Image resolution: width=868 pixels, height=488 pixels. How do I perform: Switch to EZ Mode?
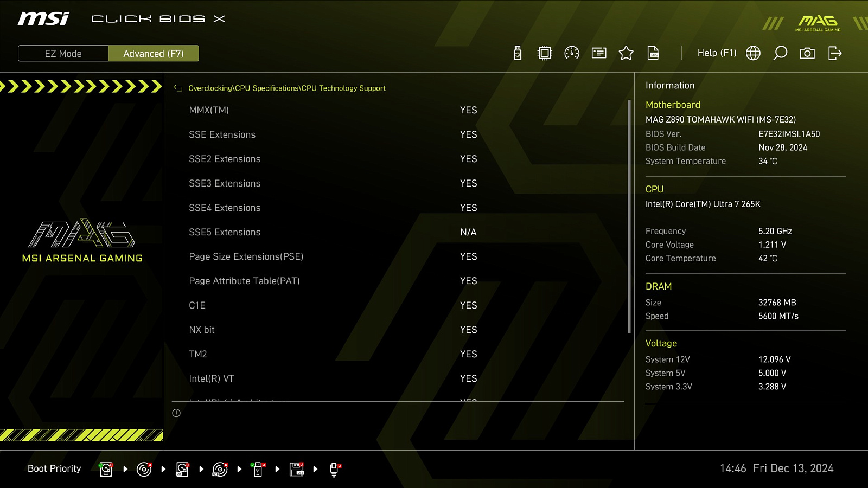point(63,53)
